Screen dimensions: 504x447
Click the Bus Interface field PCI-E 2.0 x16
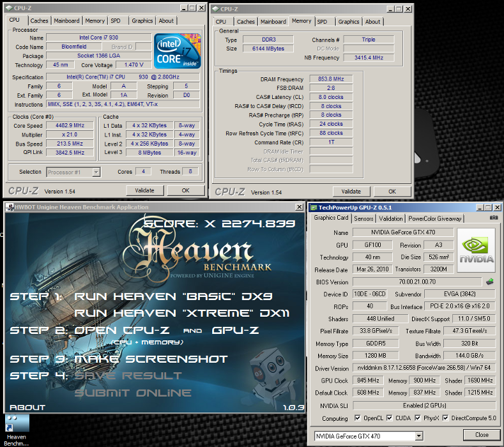click(x=460, y=306)
